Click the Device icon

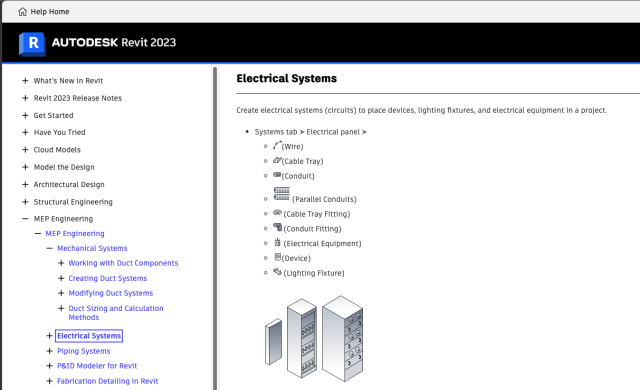pyautogui.click(x=278, y=257)
